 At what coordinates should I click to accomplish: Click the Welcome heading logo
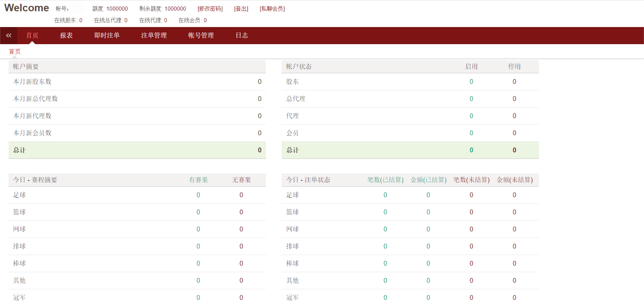(27, 8)
